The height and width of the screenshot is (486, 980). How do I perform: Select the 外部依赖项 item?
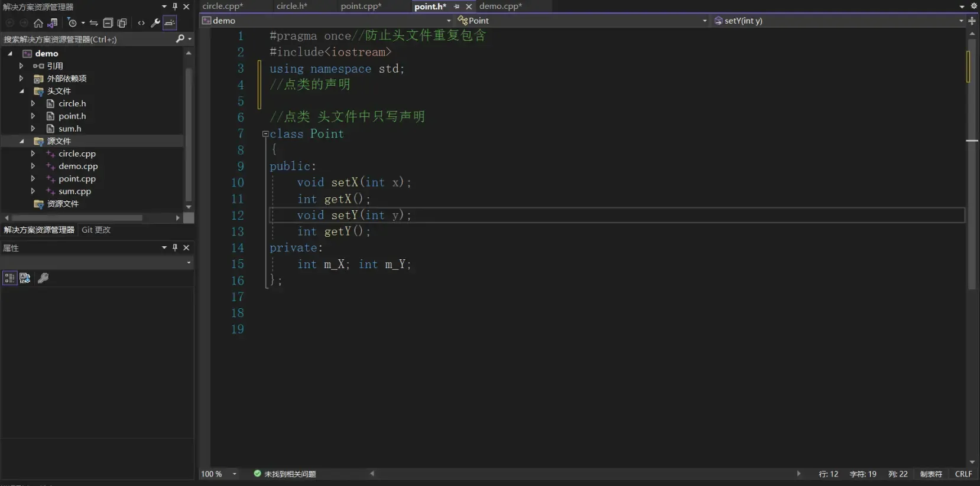click(x=67, y=79)
